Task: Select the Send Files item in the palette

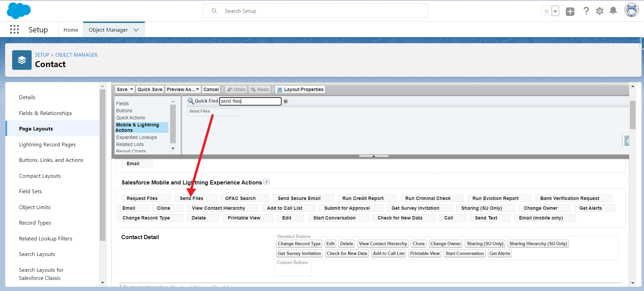Action: point(213,112)
